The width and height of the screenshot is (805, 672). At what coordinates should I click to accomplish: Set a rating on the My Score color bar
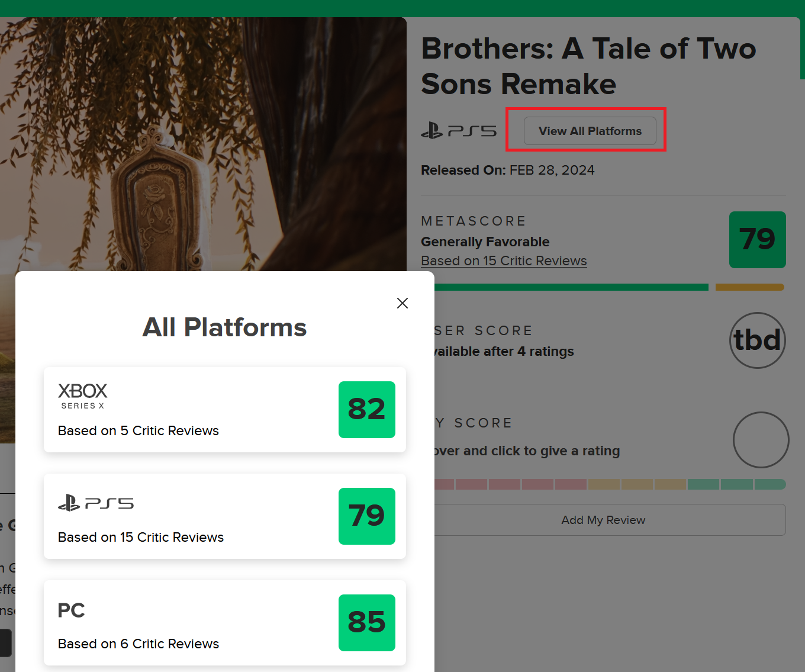(610, 484)
